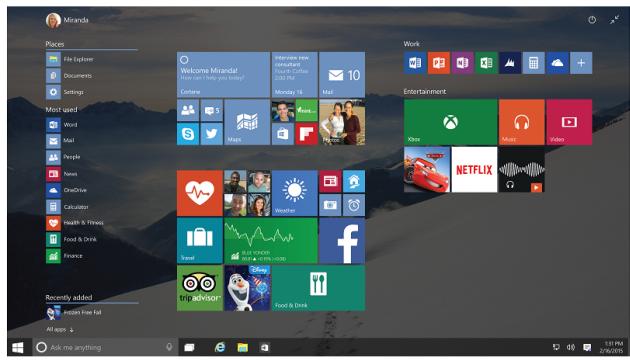The height and width of the screenshot is (361, 630).
Task: Open File Explorer from taskbar
Action: coord(242,347)
